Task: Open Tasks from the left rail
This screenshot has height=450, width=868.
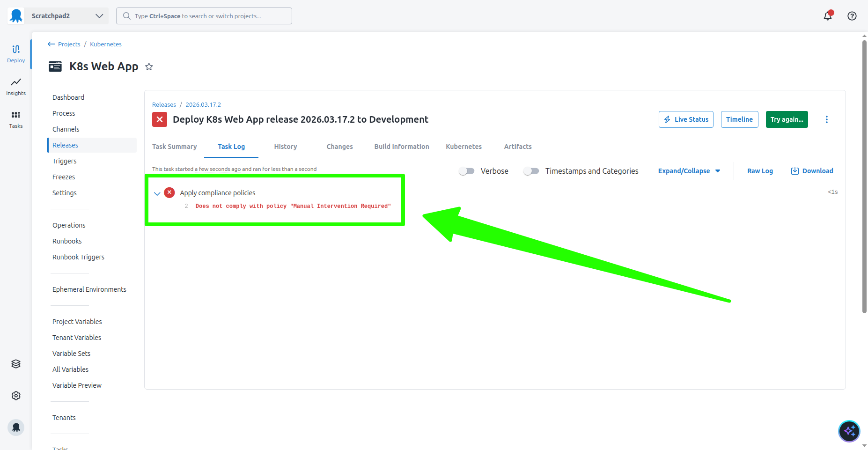Action: tap(16, 119)
